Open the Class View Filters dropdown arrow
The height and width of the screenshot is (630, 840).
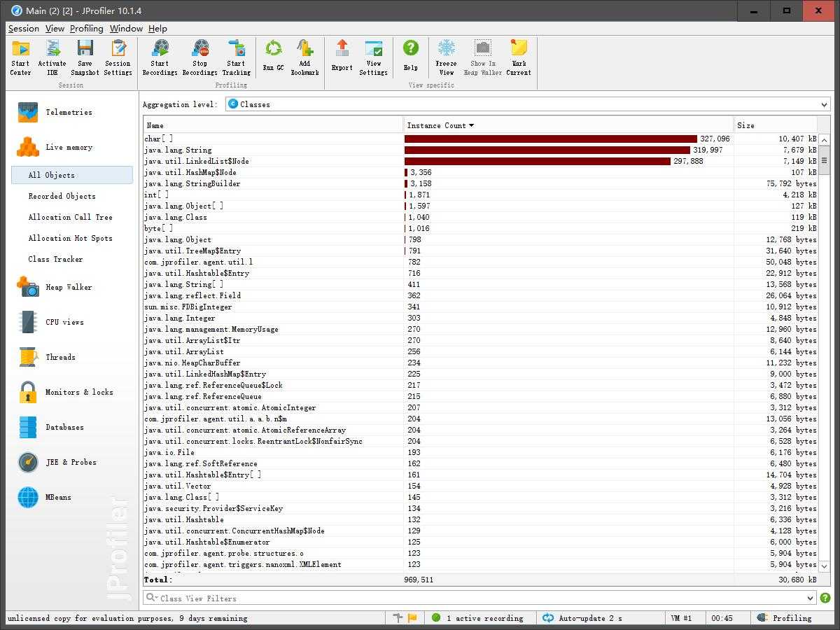pos(811,598)
